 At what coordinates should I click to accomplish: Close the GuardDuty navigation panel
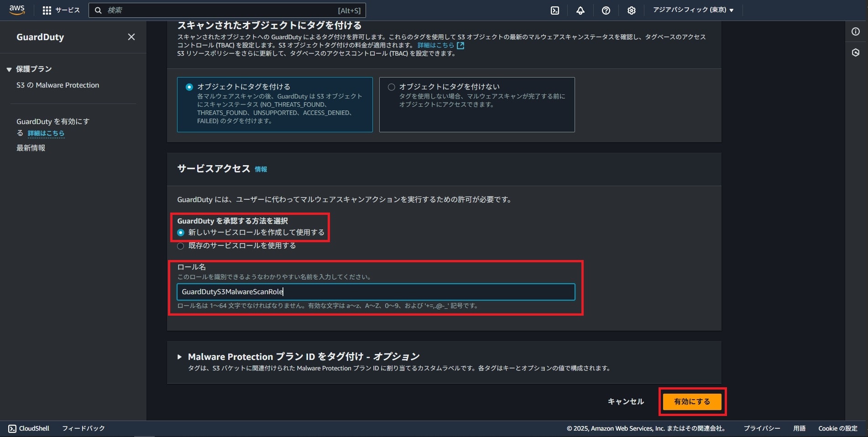(131, 37)
